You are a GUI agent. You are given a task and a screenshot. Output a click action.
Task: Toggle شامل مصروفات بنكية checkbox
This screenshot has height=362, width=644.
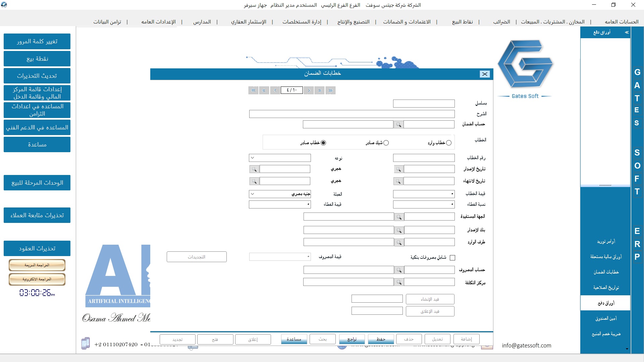pyautogui.click(x=452, y=258)
